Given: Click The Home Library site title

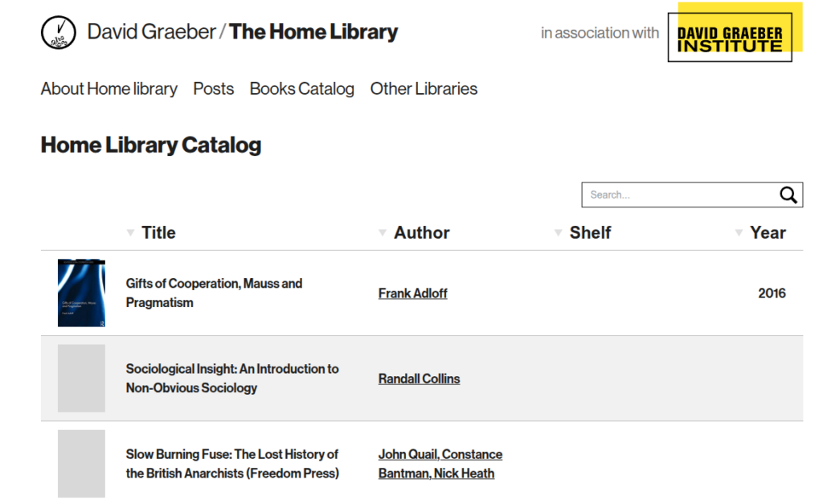Looking at the screenshot, I should pyautogui.click(x=313, y=32).
